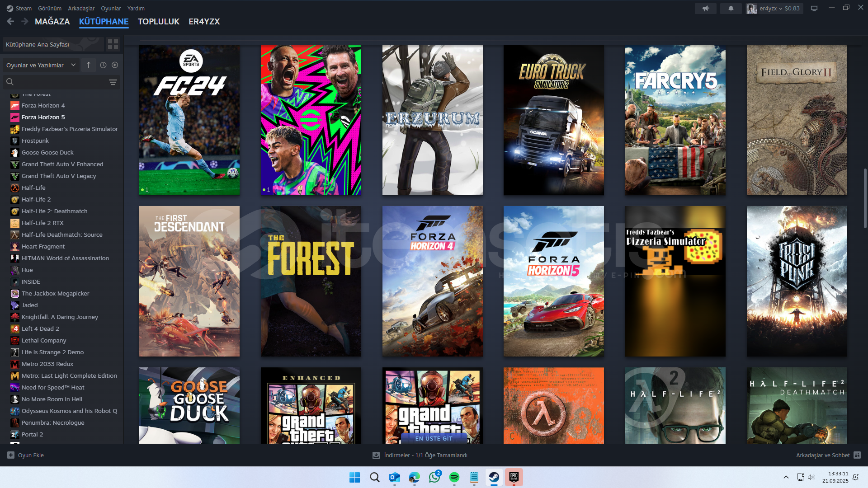This screenshot has width=868, height=488.
Task: Open The First Descendant cover
Action: point(189,281)
